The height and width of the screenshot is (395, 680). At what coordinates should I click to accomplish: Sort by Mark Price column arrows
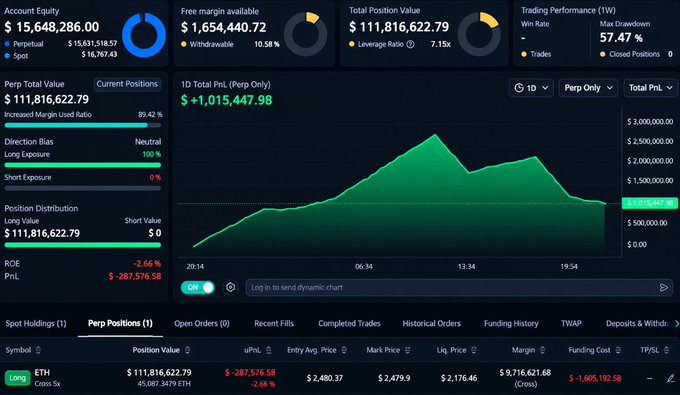coord(407,350)
